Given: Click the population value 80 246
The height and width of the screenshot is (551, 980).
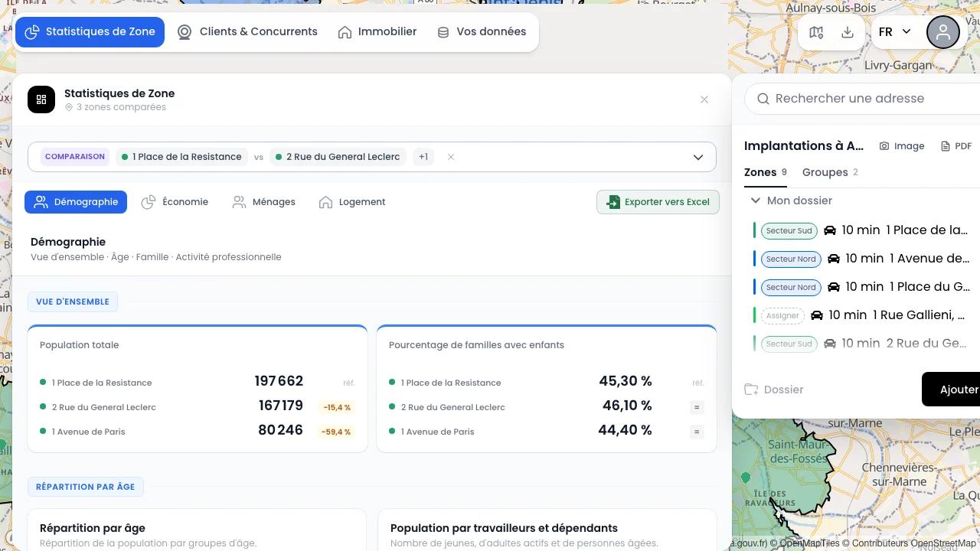Looking at the screenshot, I should [281, 430].
